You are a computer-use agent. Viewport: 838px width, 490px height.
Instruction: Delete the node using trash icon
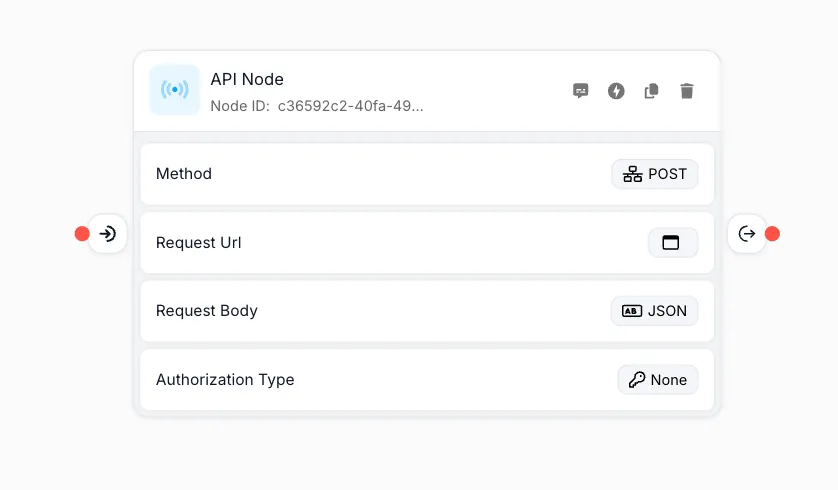coord(687,91)
